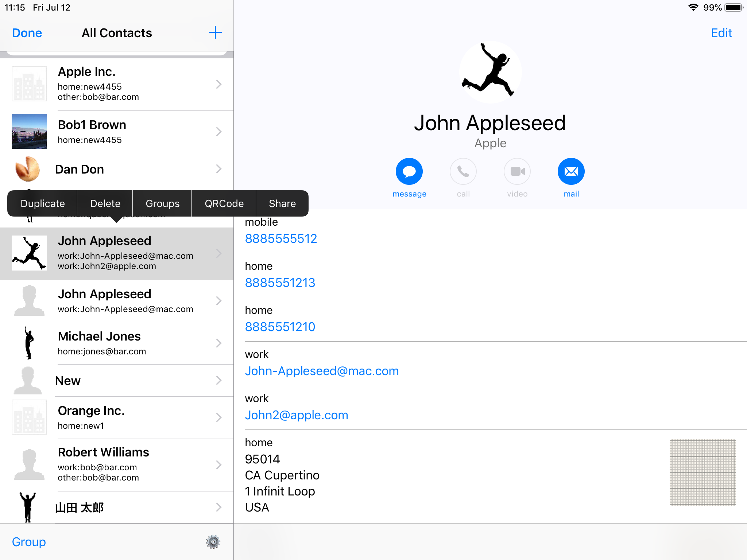
Task: Choose Duplicate from the popup menu
Action: [x=43, y=203]
